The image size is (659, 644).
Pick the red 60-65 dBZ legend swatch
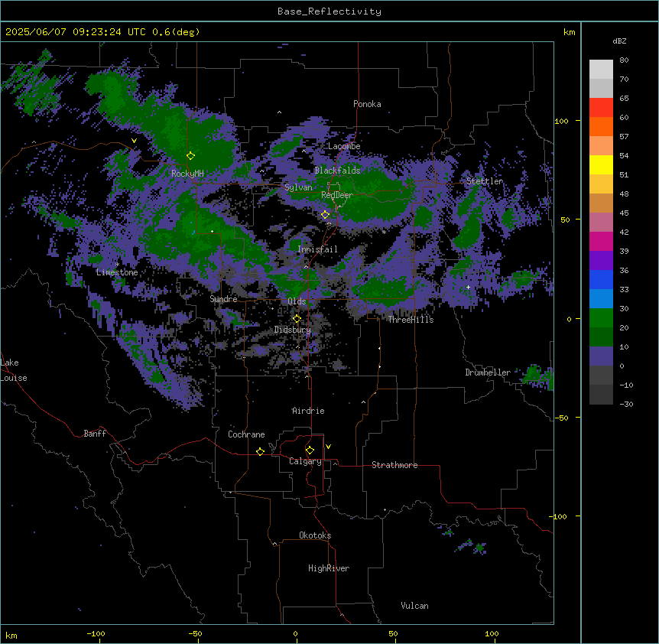click(601, 107)
